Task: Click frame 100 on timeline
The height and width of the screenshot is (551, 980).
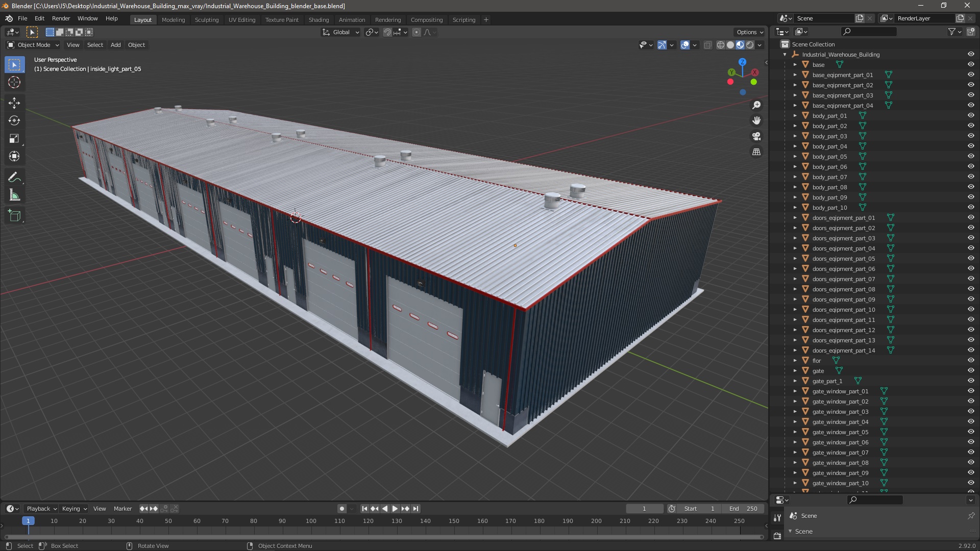Action: 311,521
